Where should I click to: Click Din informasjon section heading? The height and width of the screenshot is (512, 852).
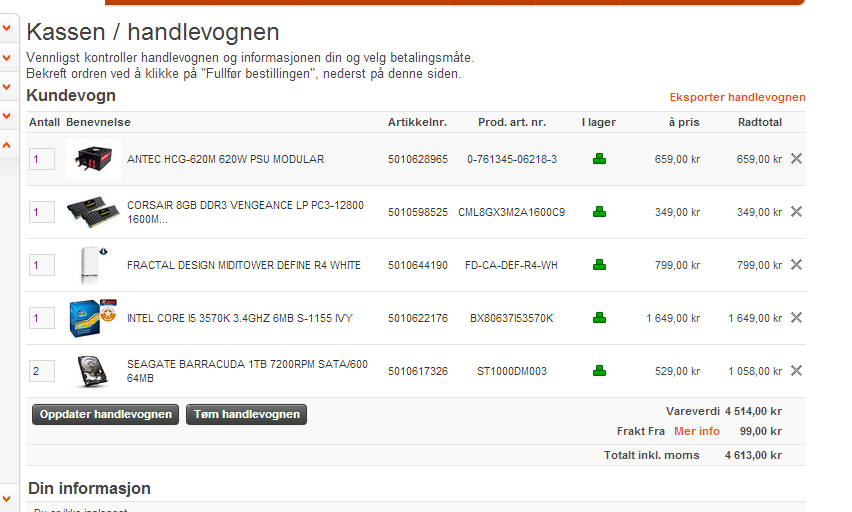point(89,488)
